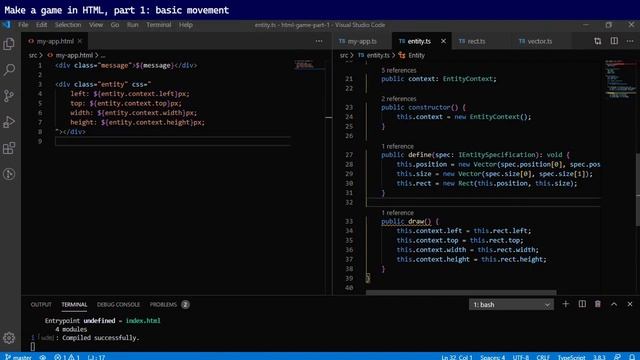Open the Edit menu
Image resolution: width=640 pixels, height=360 pixels.
point(41,25)
